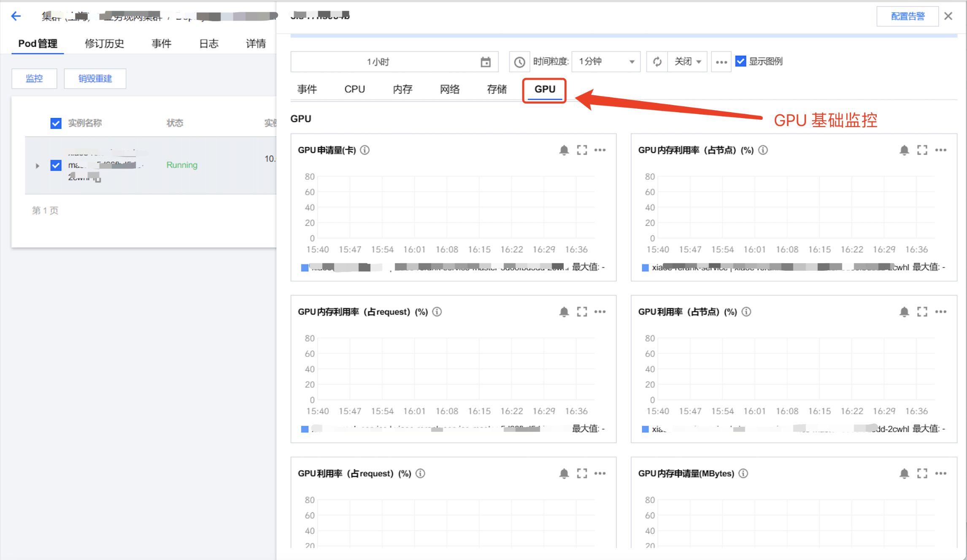Refresh monitoring data icon
This screenshot has height=560, width=967.
coord(657,62)
